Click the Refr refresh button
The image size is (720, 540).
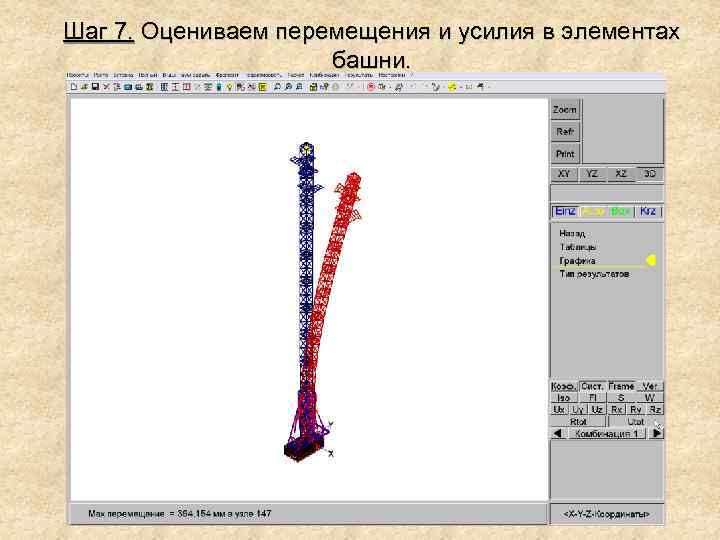[x=565, y=132]
